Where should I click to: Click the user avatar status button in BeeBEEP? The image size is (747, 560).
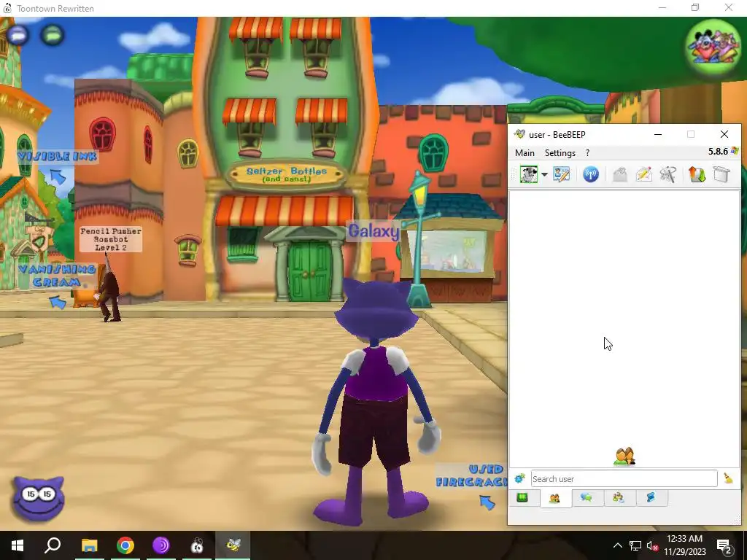pos(529,174)
